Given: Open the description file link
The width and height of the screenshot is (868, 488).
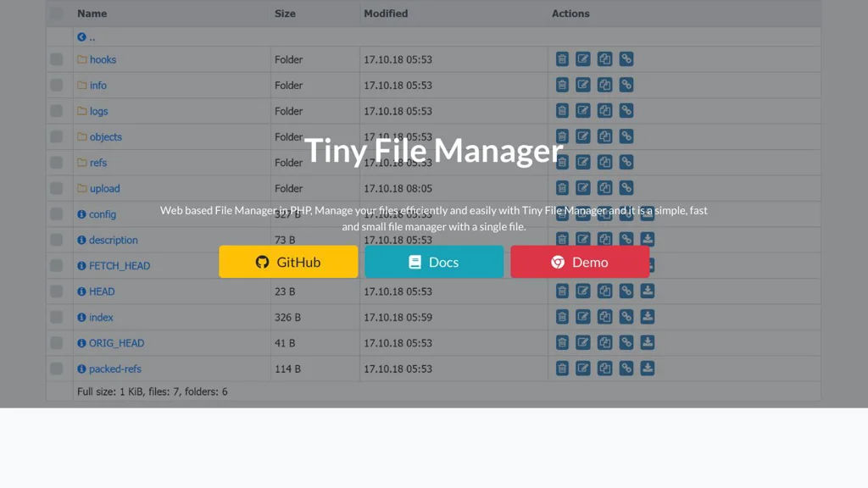Looking at the screenshot, I should [x=114, y=240].
